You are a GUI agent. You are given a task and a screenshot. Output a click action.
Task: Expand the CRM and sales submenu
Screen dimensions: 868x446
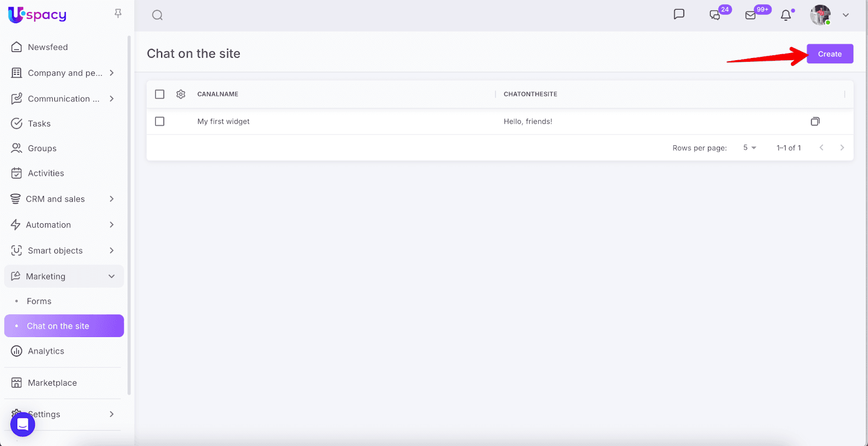click(x=111, y=199)
